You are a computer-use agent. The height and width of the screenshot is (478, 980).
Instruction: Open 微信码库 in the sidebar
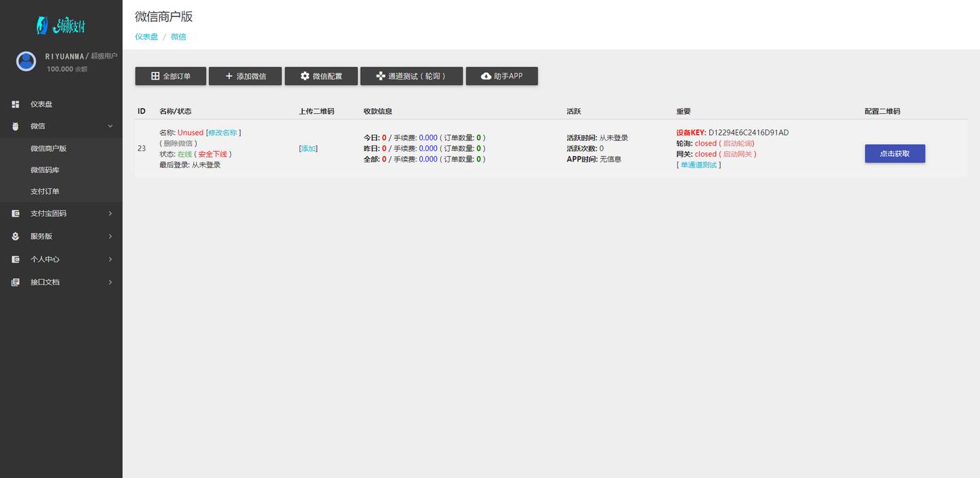coord(45,170)
